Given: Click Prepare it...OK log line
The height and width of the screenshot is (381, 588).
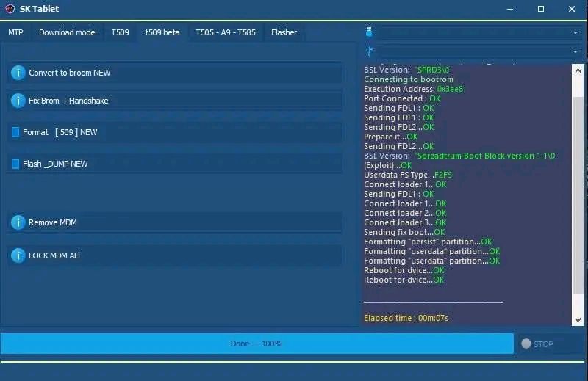Looking at the screenshot, I should [x=390, y=137].
